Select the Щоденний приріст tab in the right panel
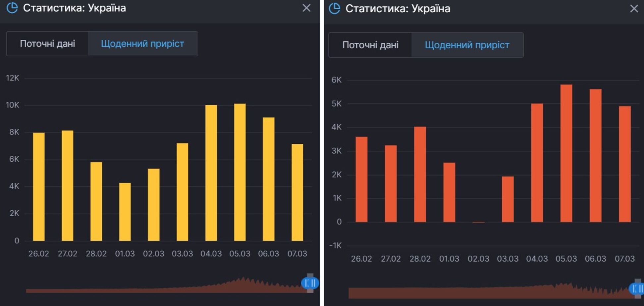This screenshot has height=306, width=644. [x=467, y=45]
